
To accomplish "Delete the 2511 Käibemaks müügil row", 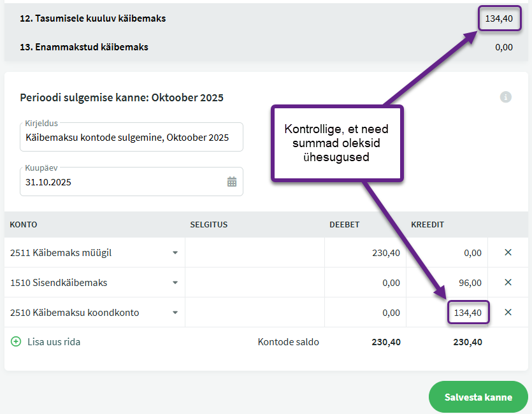I will point(508,253).
